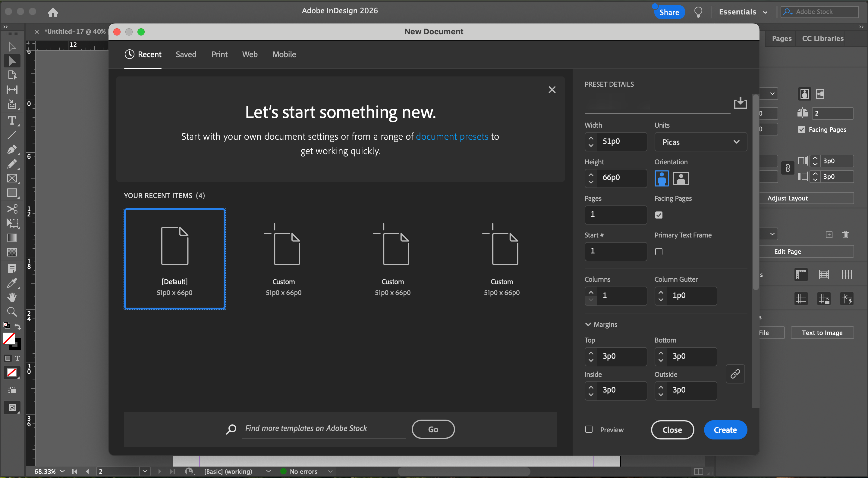Click the save document preset icon

coord(740,103)
